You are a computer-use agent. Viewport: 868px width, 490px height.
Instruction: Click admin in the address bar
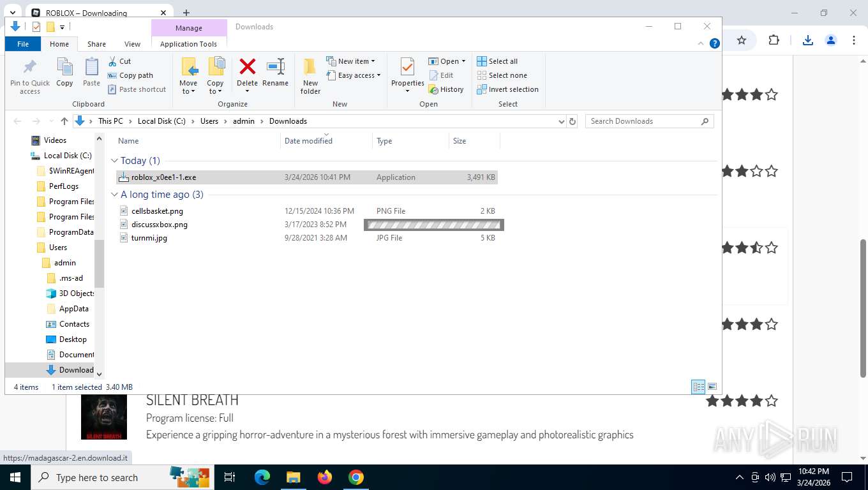(244, 121)
